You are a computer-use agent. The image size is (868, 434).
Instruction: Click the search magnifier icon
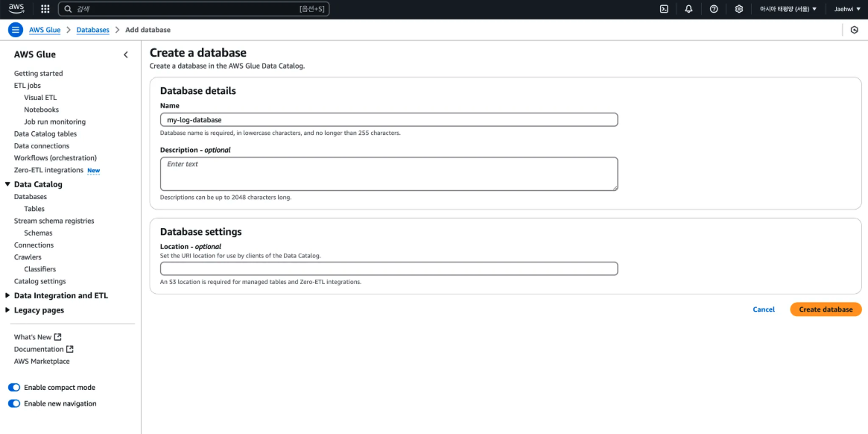68,9
